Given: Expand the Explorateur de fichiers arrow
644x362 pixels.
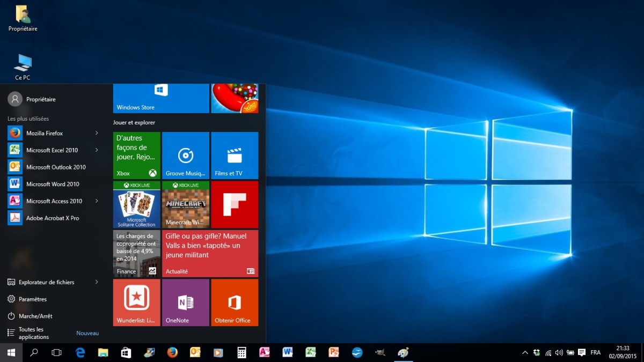Looking at the screenshot, I should [x=97, y=282].
